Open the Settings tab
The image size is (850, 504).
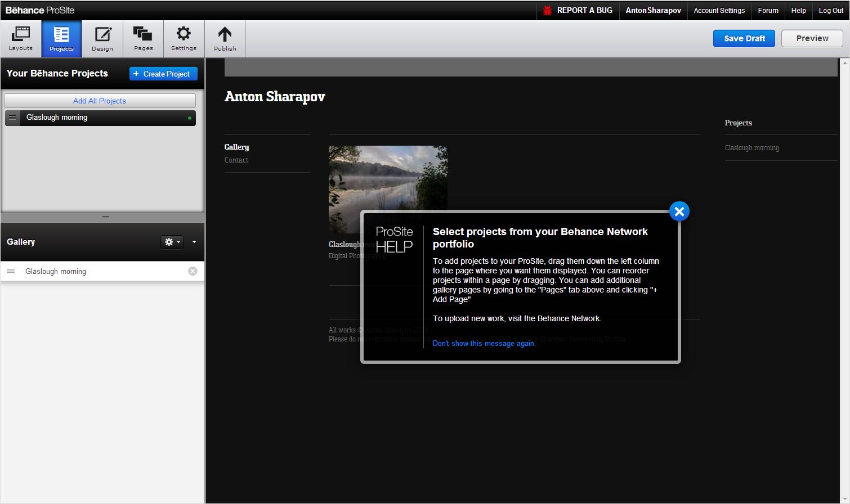coord(184,39)
